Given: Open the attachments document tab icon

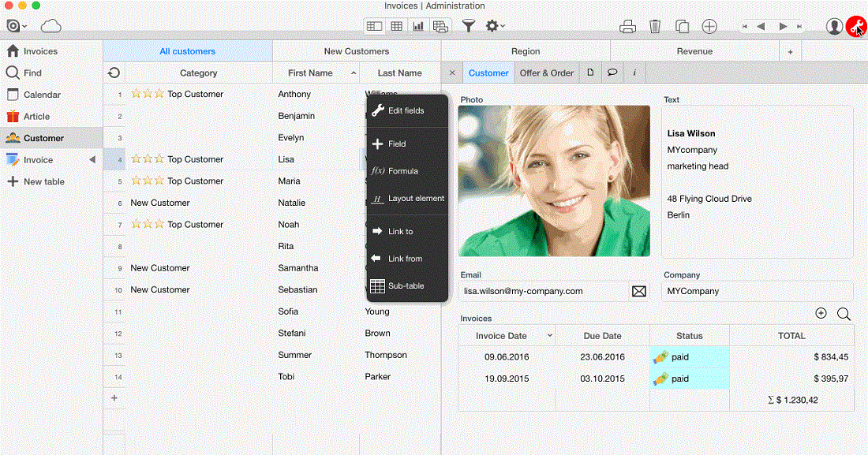Looking at the screenshot, I should (591, 73).
